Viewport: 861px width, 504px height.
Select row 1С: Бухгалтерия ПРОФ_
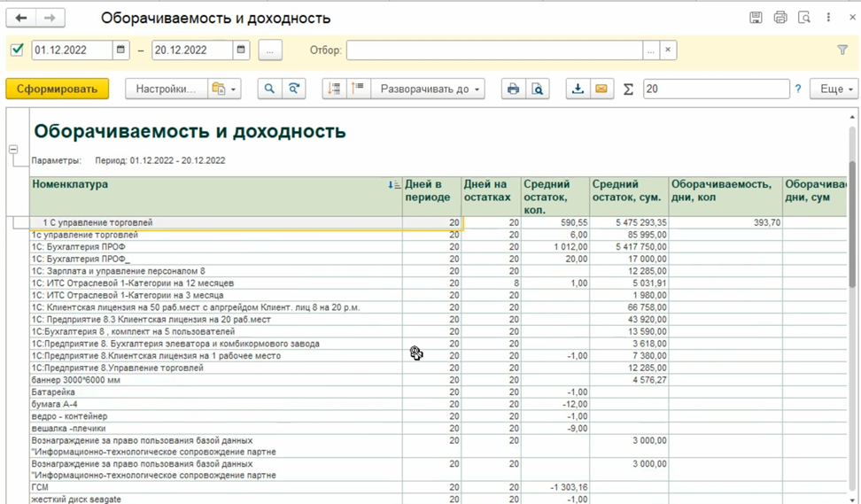coord(216,260)
